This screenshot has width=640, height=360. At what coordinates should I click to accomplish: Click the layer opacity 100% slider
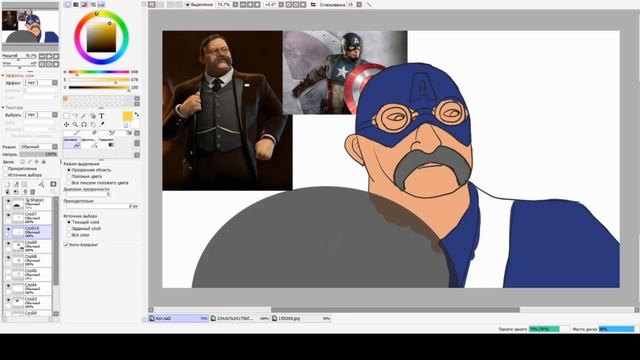[x=38, y=155]
